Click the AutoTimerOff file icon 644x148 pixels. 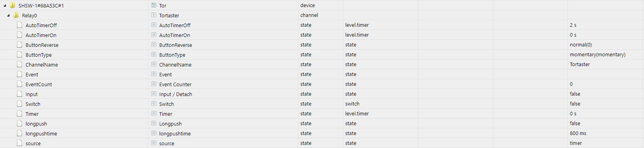tap(19, 25)
